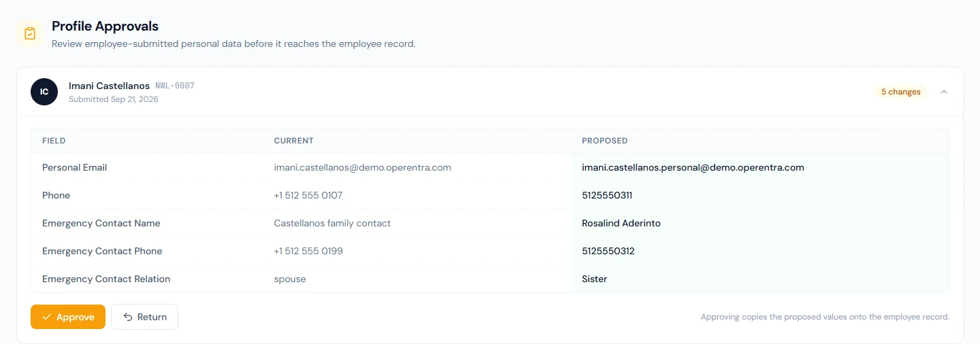Image resolution: width=980 pixels, height=344 pixels.
Task: Click proposed emergency phone 5125550312
Action: click(608, 251)
